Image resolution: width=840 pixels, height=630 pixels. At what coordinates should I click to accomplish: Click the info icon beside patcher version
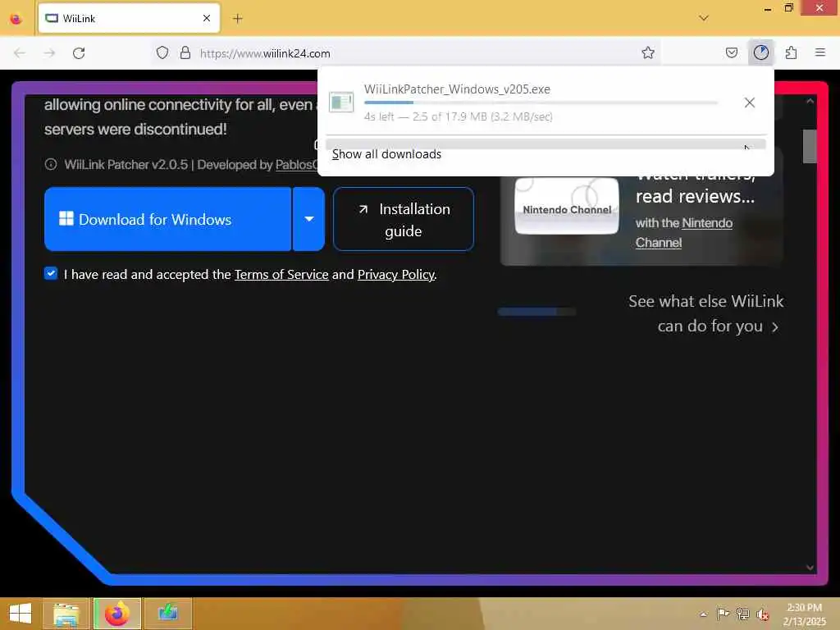click(51, 164)
